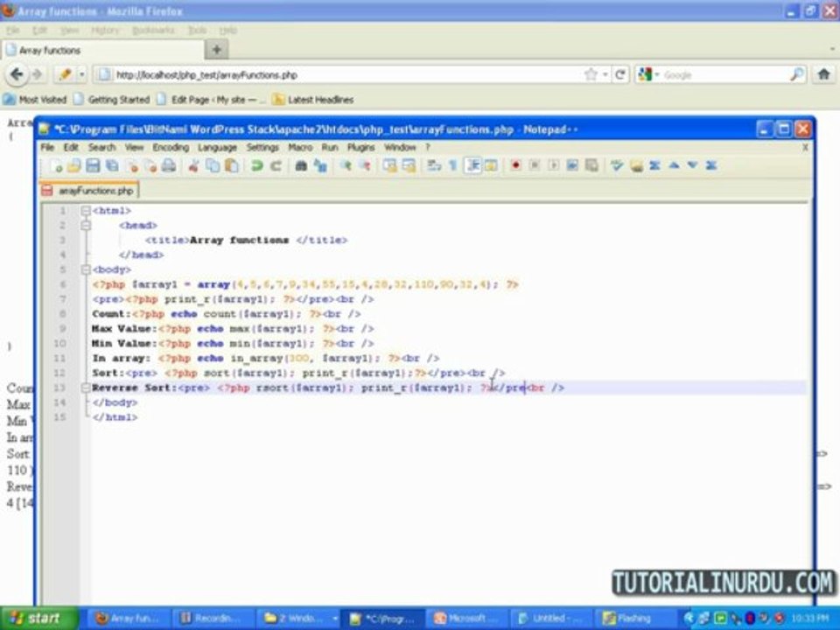Create a new file in Notepad++
The image size is (840, 630).
click(55, 166)
